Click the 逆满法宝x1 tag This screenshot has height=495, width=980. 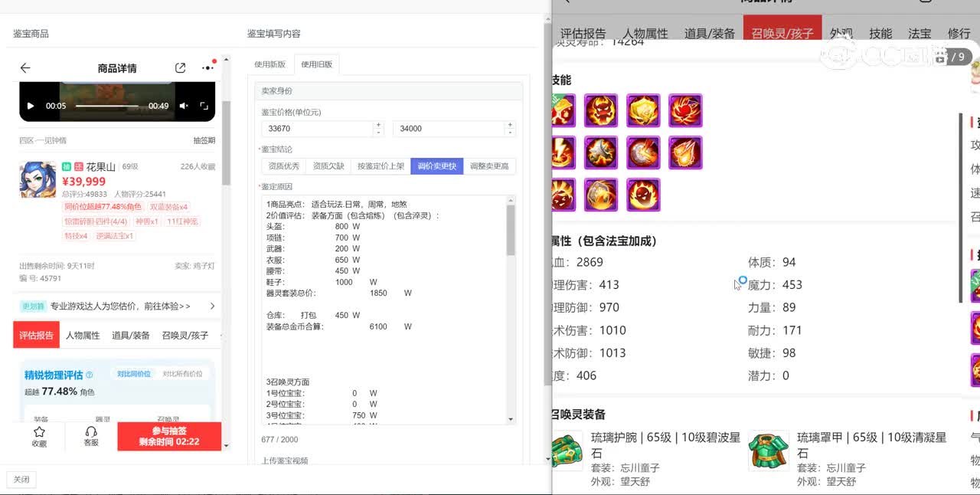115,236
